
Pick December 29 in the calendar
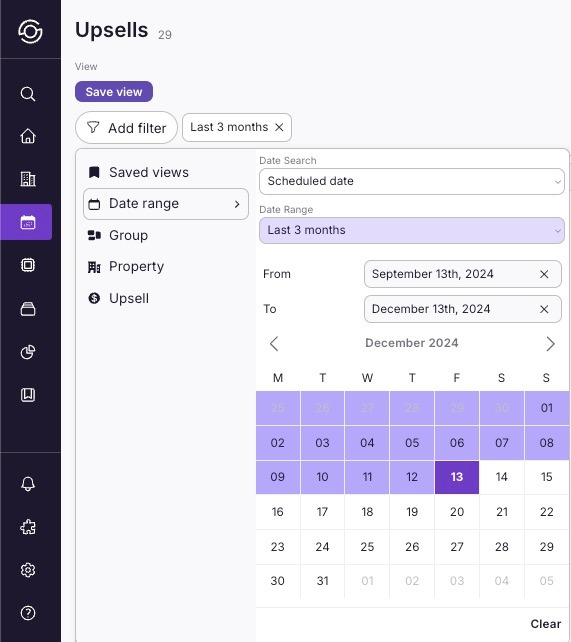(546, 547)
